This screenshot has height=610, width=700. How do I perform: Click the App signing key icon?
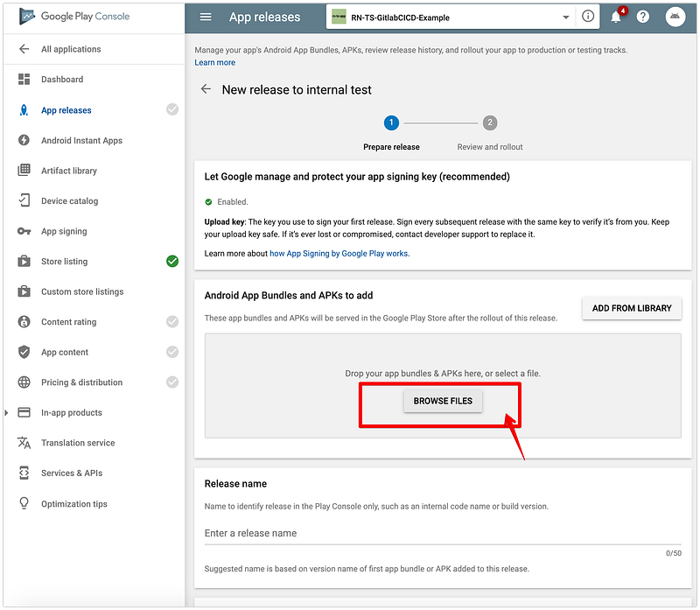[24, 231]
